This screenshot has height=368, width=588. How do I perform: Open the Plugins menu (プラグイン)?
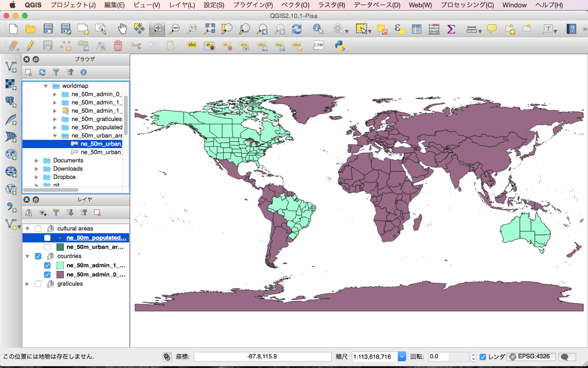(253, 5)
